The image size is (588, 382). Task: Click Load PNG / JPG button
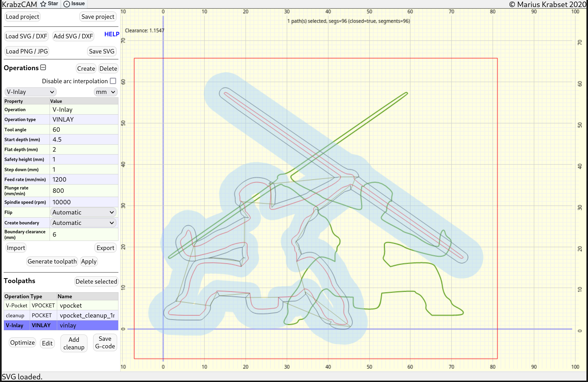pos(27,51)
